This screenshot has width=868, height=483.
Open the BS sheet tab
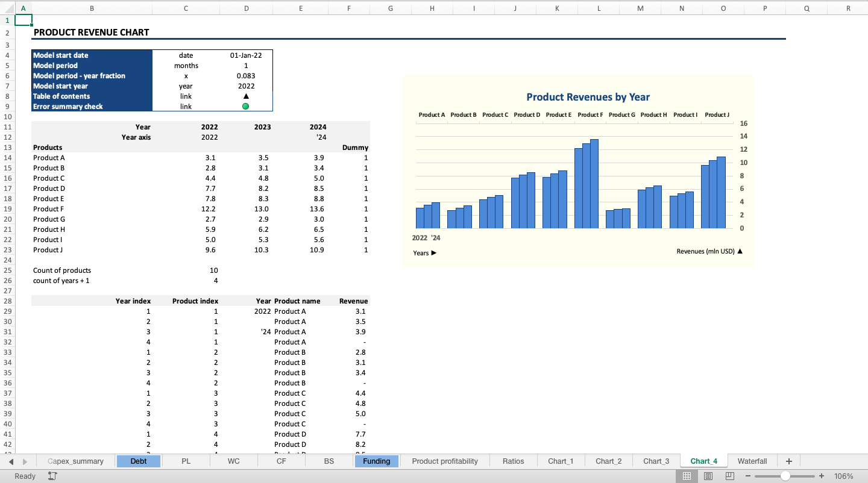pos(329,461)
